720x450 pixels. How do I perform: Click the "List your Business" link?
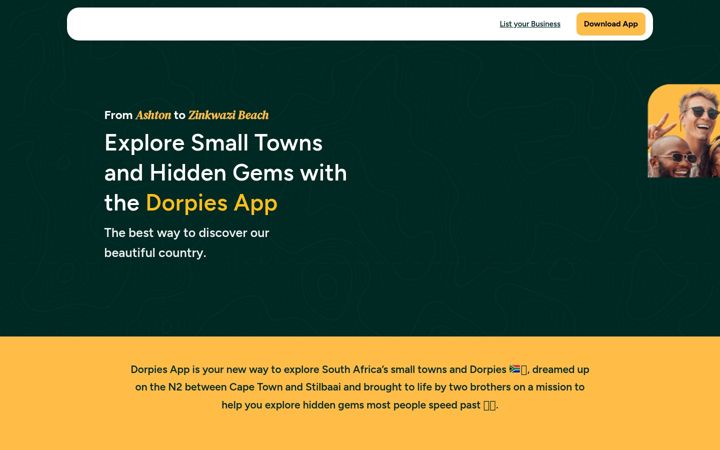529,24
